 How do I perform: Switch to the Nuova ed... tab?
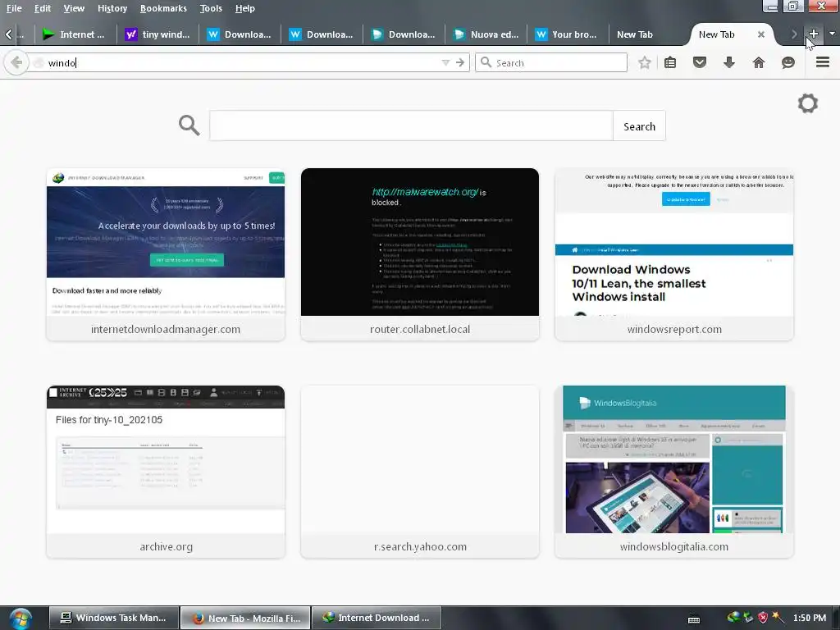coord(486,34)
